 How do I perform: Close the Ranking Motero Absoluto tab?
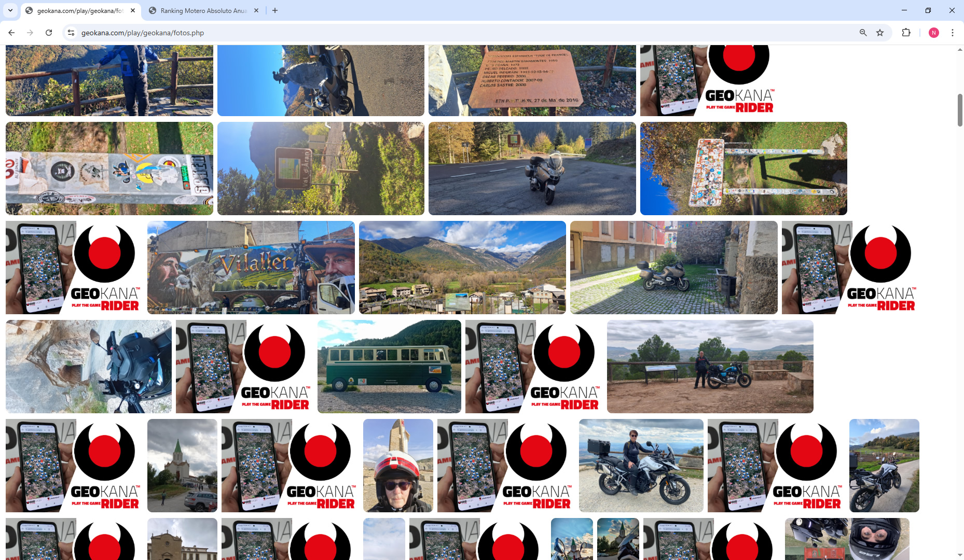[256, 10]
